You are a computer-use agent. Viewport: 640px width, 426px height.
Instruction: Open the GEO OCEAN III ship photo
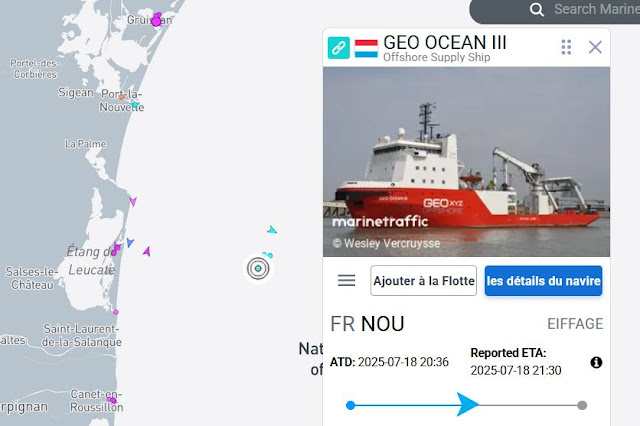click(466, 162)
